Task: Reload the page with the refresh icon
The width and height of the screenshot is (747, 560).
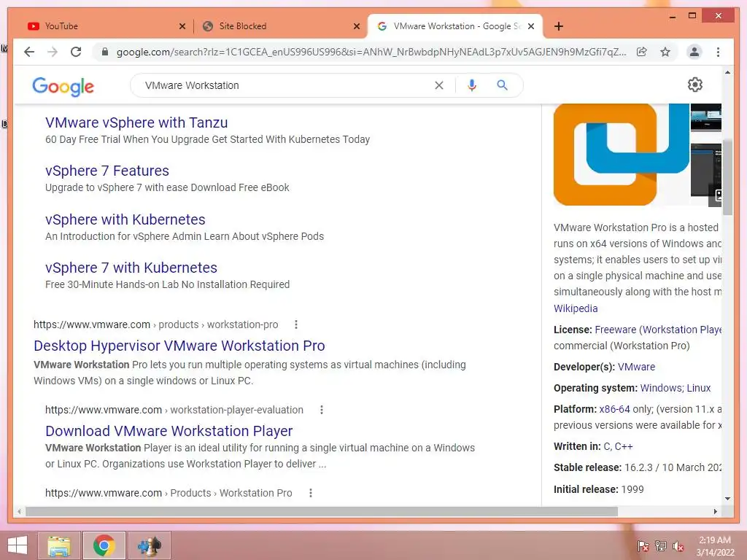Action: [x=76, y=52]
